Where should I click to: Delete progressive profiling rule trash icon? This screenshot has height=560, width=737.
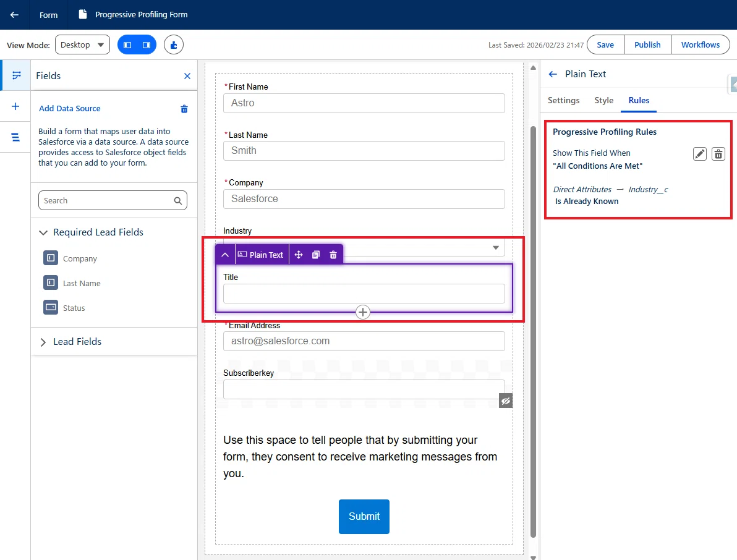point(718,154)
